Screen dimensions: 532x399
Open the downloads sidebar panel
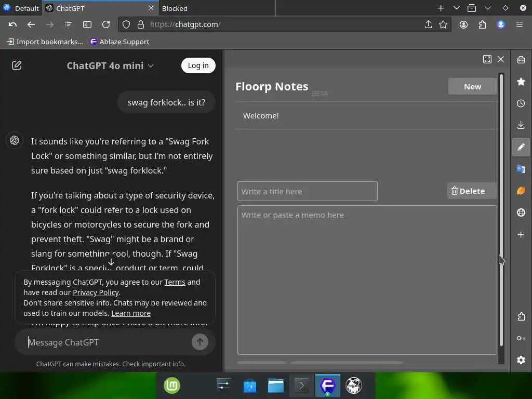coord(521,125)
